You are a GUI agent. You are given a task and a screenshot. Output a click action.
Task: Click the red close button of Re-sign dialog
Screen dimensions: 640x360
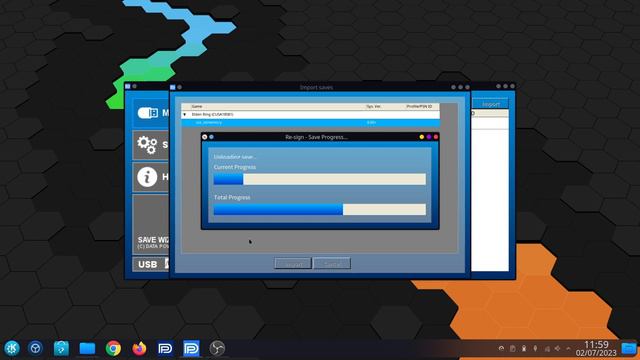click(436, 137)
